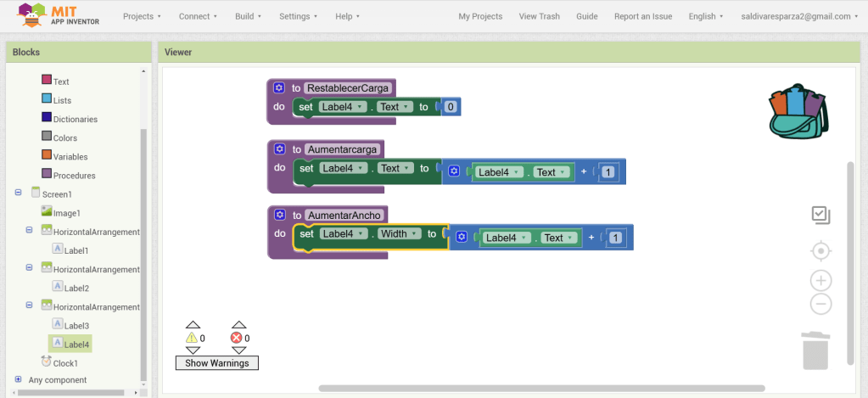The height and width of the screenshot is (398, 868).
Task: Select the Clock1 component in the tree
Action: click(x=64, y=362)
